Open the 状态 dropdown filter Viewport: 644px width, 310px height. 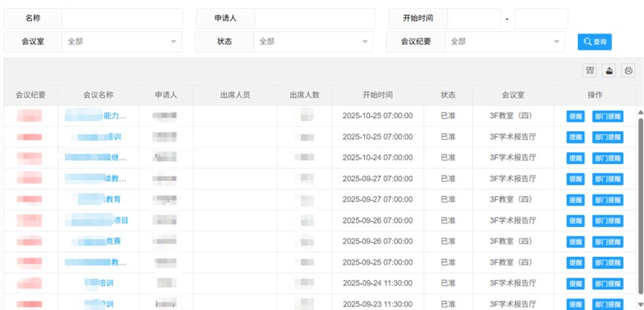pos(313,42)
